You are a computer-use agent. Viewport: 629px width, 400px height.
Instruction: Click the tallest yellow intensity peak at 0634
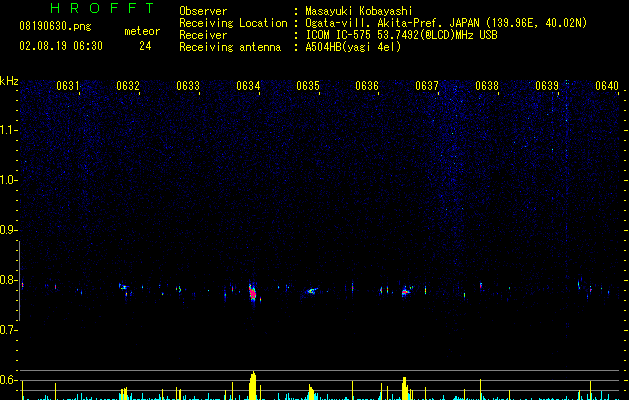[x=253, y=386]
